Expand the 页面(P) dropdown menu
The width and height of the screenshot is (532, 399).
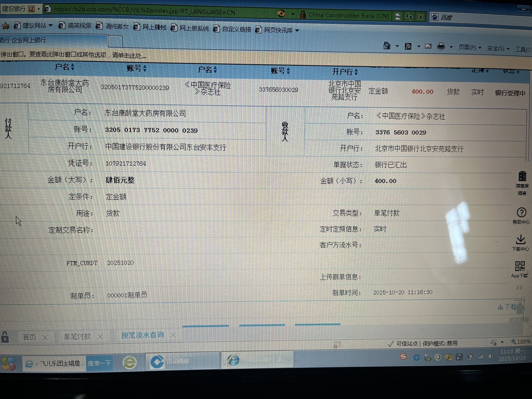click(469, 48)
